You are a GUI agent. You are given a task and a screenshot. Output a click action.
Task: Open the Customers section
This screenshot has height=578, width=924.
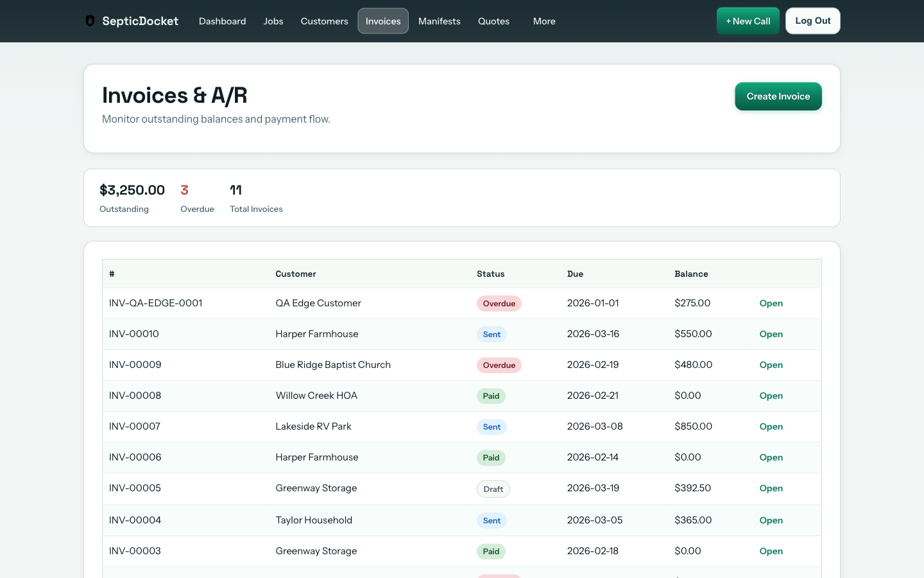[324, 21]
